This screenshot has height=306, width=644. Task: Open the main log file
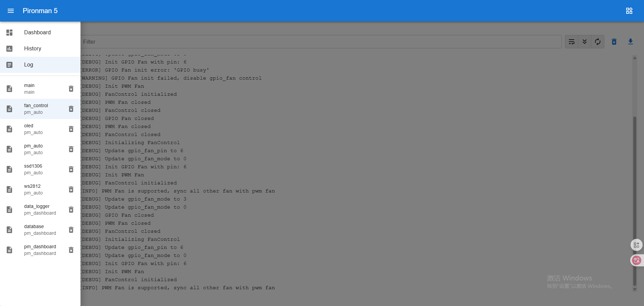point(40,89)
